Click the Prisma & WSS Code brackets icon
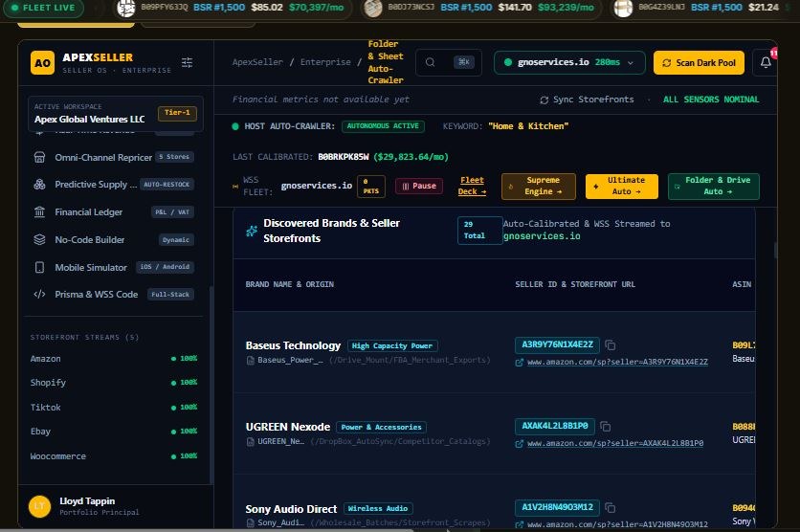Screen dimensions: 800x532 [x=39, y=295]
